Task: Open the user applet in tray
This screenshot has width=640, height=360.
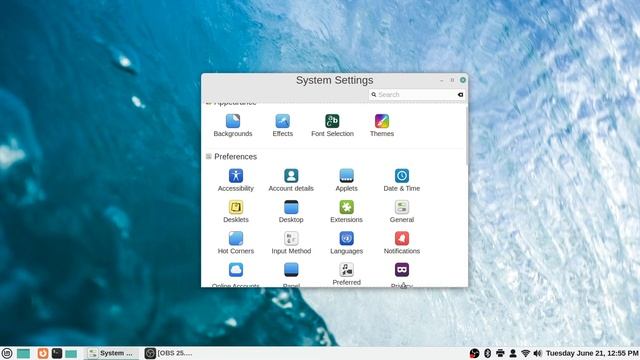Action: [x=513, y=353]
